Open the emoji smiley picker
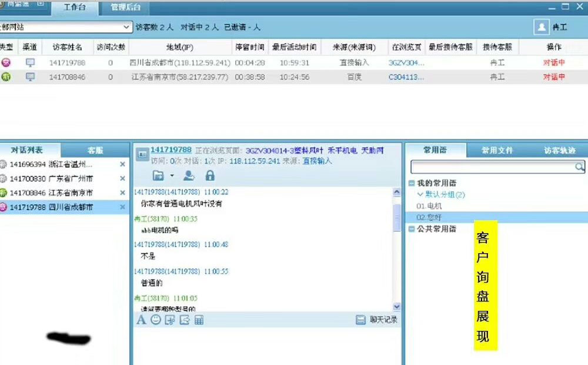This screenshot has width=588, height=365. [156, 320]
